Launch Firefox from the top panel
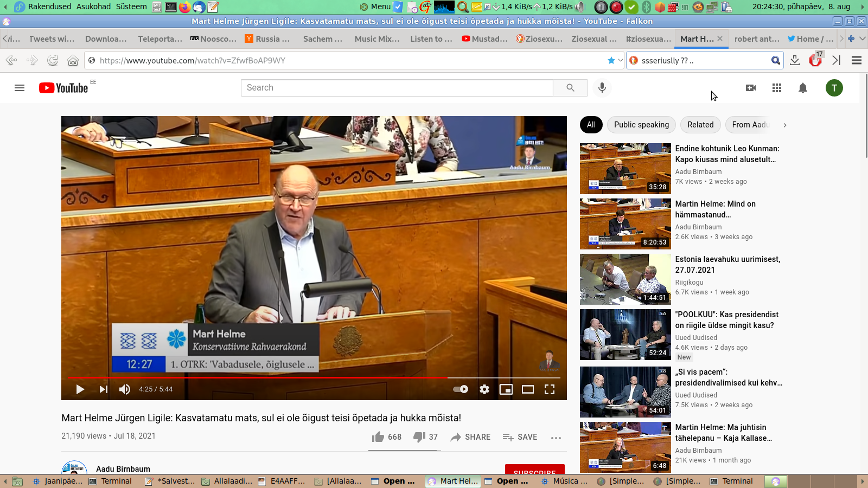This screenshot has height=488, width=868. pyautogui.click(x=185, y=7)
